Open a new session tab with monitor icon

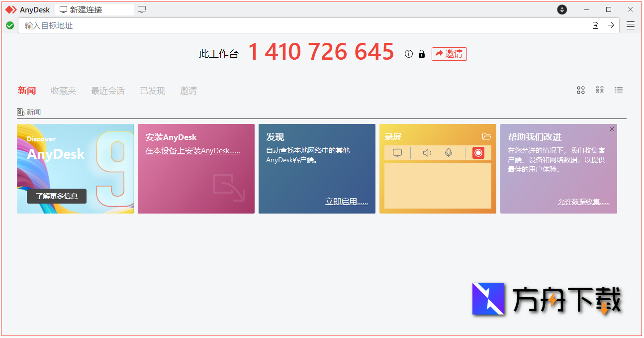(x=142, y=9)
